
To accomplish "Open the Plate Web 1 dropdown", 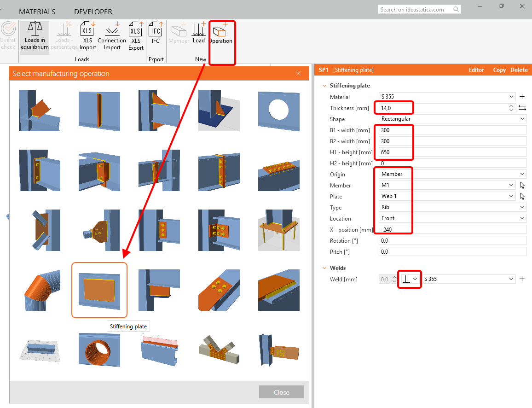I will (447, 196).
